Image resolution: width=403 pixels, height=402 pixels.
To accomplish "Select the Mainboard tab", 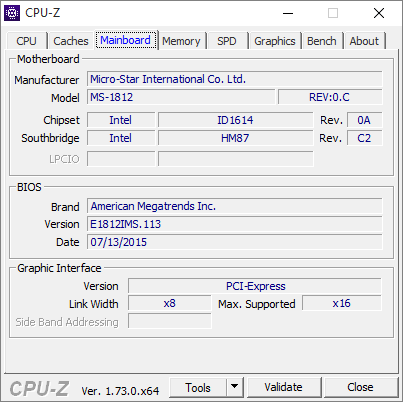I will point(126,40).
